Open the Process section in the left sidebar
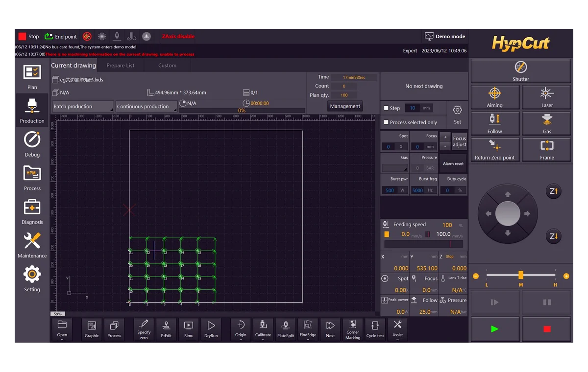This screenshot has width=588, height=372. click(32, 177)
